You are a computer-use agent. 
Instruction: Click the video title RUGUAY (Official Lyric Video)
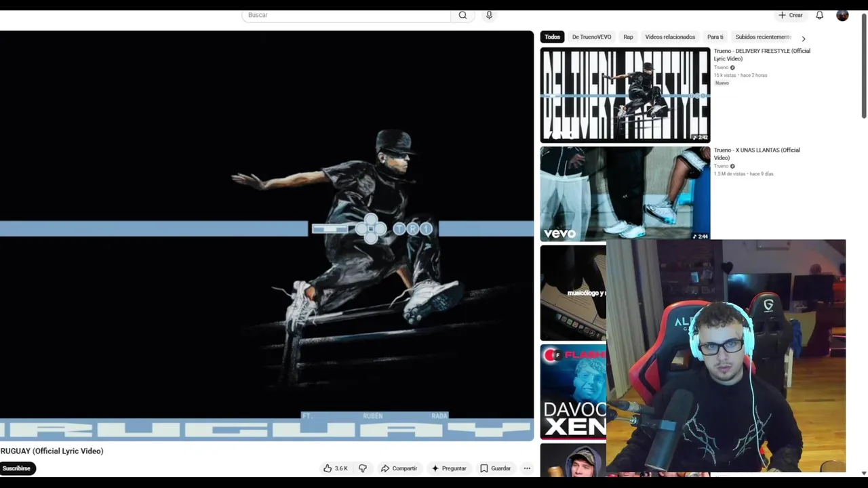click(x=52, y=451)
